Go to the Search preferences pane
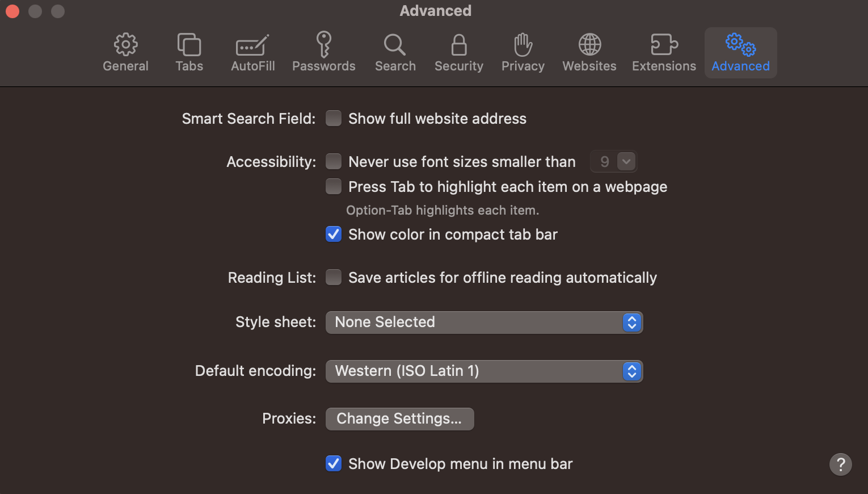The height and width of the screenshot is (494, 868). tap(395, 53)
